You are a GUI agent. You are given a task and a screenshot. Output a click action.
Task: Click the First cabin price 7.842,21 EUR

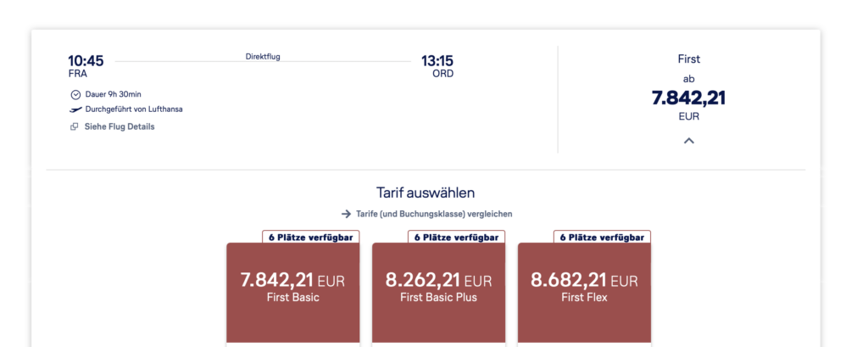[x=688, y=98]
